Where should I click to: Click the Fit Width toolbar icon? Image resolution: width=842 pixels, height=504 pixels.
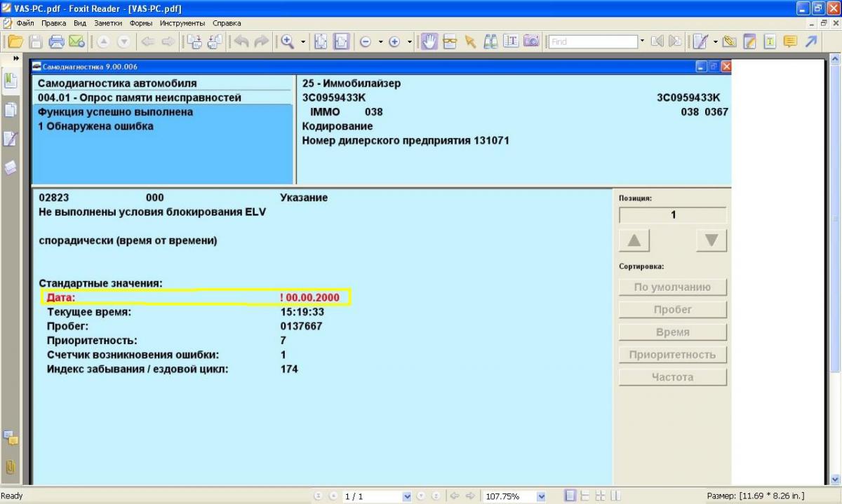tap(342, 41)
